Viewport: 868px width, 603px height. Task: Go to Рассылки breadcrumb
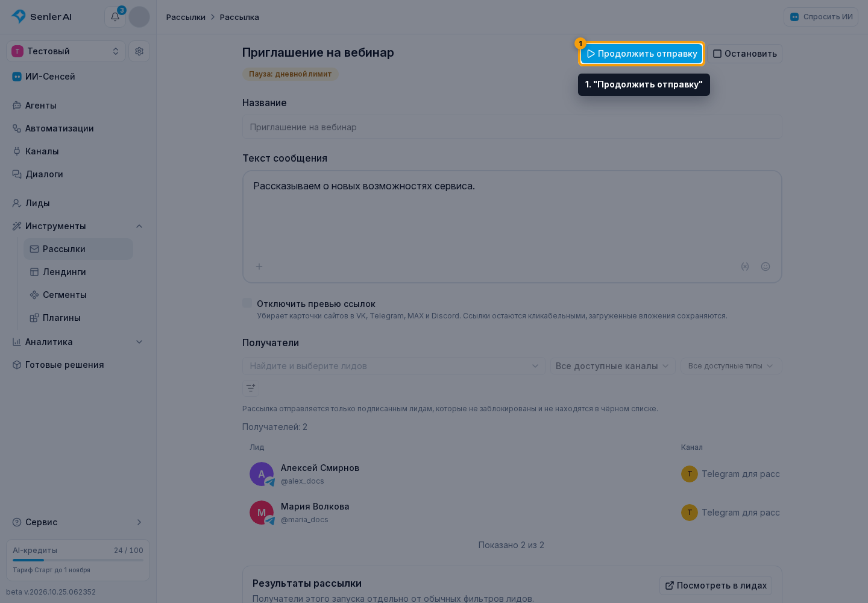tap(186, 17)
